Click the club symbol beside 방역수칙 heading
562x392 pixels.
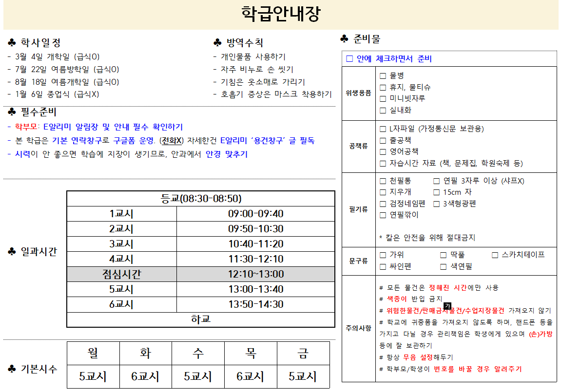tap(218, 42)
